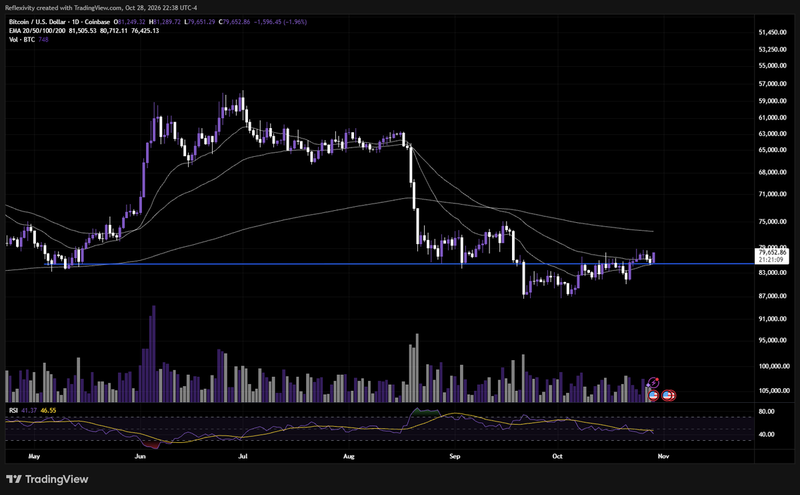Viewport: 800px width, 495px height.
Task: Click the 71,000.00 price scale label
Action: tap(772, 194)
